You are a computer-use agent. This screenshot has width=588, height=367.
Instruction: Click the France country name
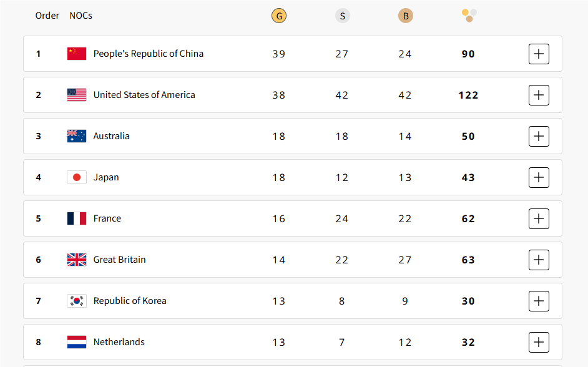107,218
